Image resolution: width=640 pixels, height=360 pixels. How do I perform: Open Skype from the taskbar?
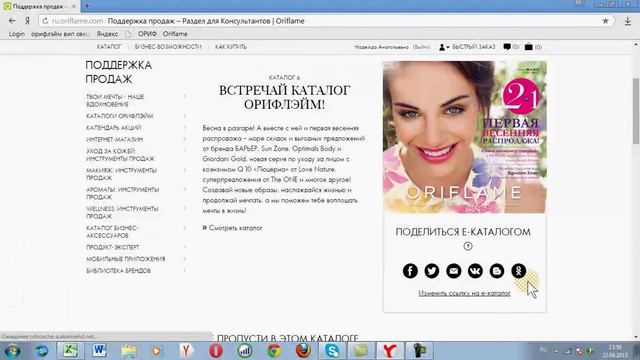[x=332, y=351]
